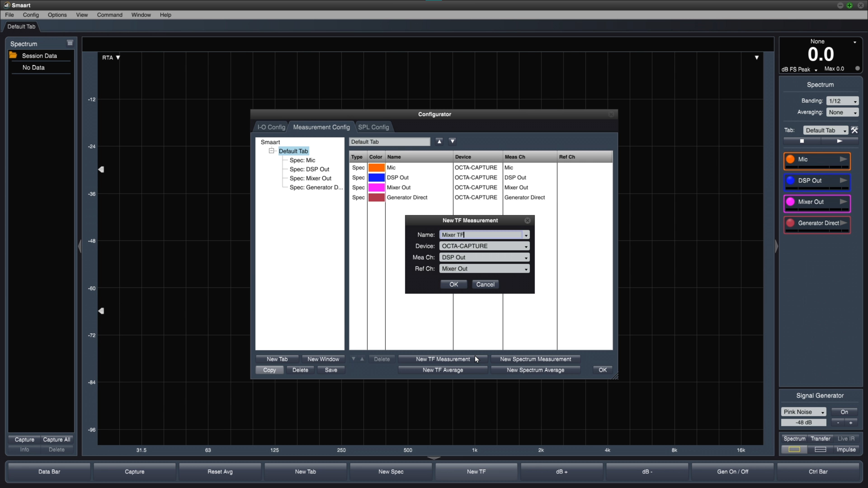Click the Default Tab name field in Configurator
Screen dimensions: 868x488
(389, 141)
